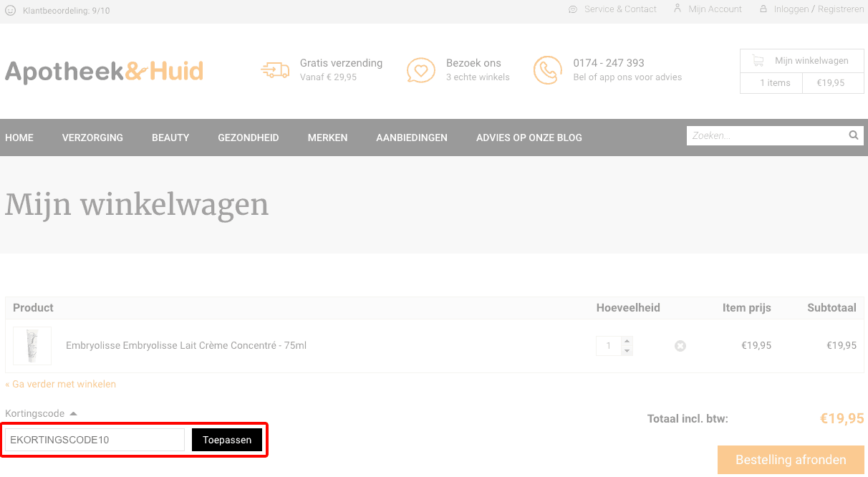Open the Service & Contact link

620,9
